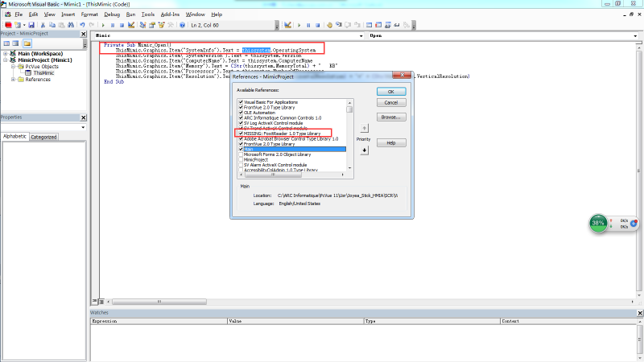The image size is (644, 362).
Task: Click the Full Module View button below code
Action: (101, 302)
